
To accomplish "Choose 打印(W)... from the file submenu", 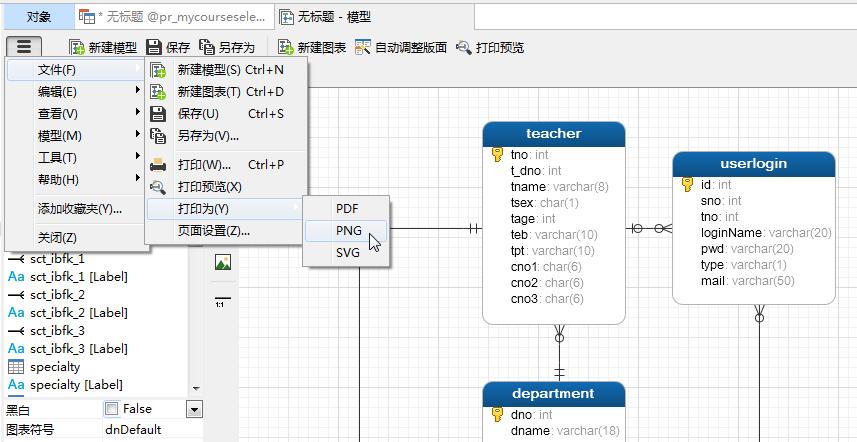I will pos(226,164).
